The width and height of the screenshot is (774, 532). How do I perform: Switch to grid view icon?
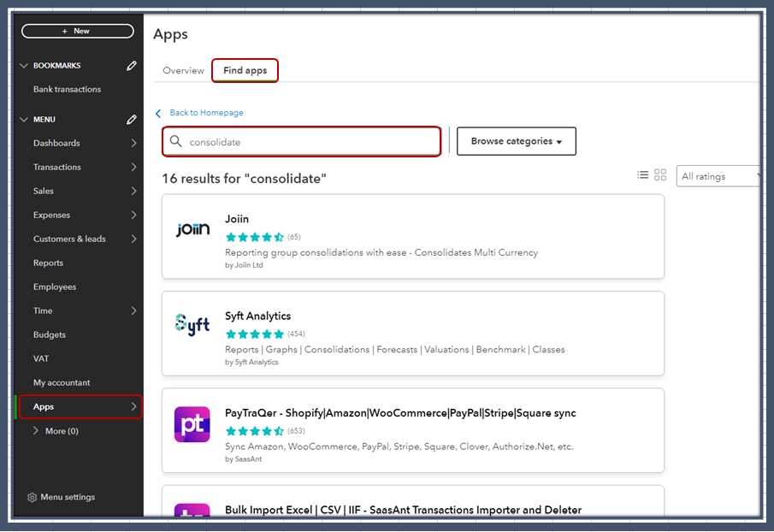(x=660, y=174)
